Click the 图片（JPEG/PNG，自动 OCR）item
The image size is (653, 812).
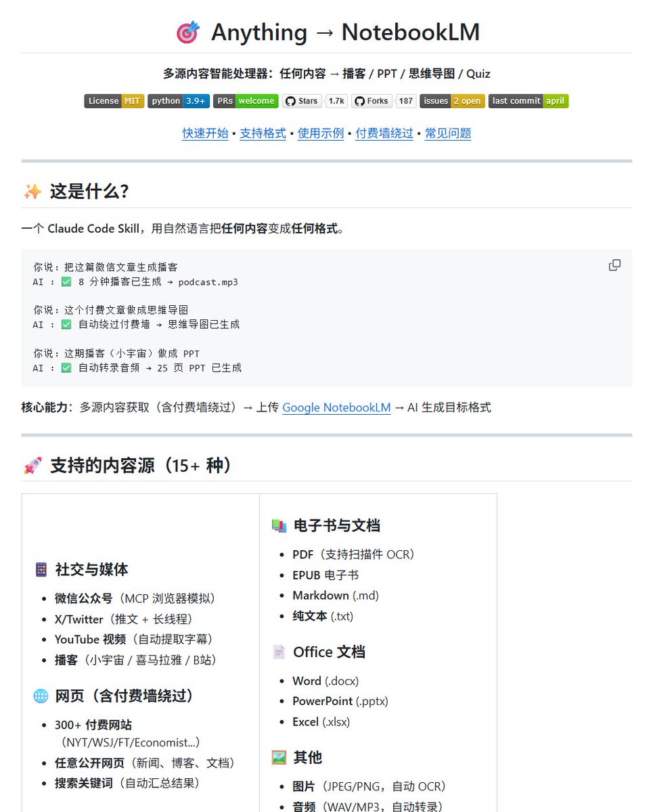371,786
